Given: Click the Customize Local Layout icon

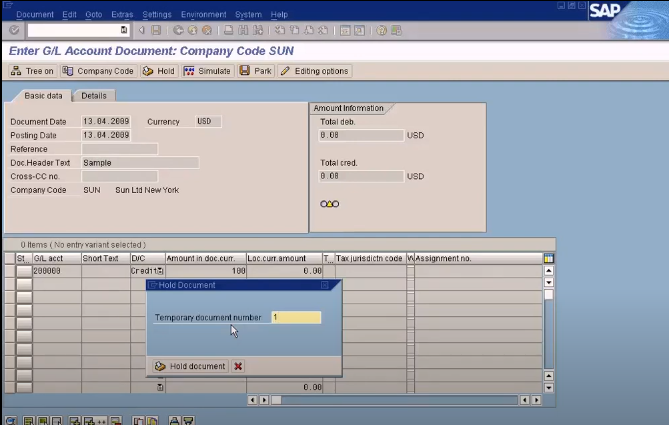Looking at the screenshot, I should tap(396, 30).
